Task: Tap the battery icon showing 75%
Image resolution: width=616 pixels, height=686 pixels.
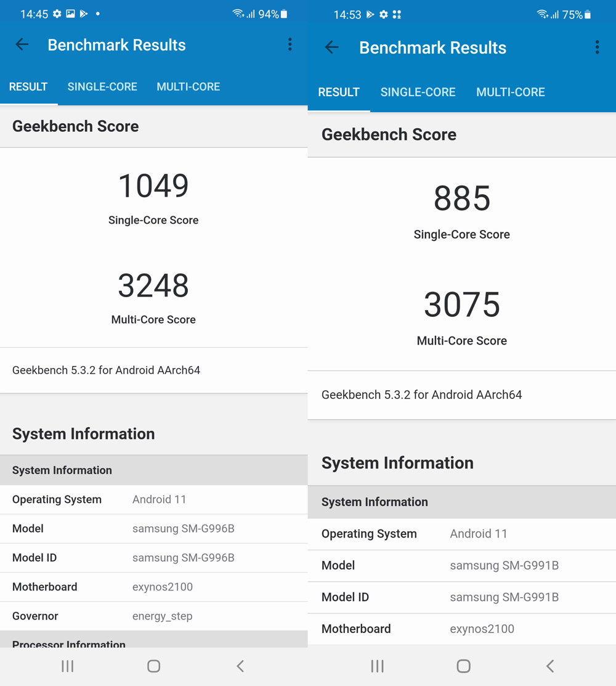Action: click(588, 14)
